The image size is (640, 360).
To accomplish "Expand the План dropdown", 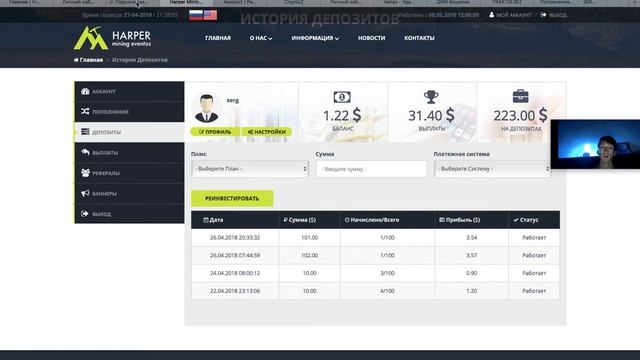I will (x=250, y=169).
